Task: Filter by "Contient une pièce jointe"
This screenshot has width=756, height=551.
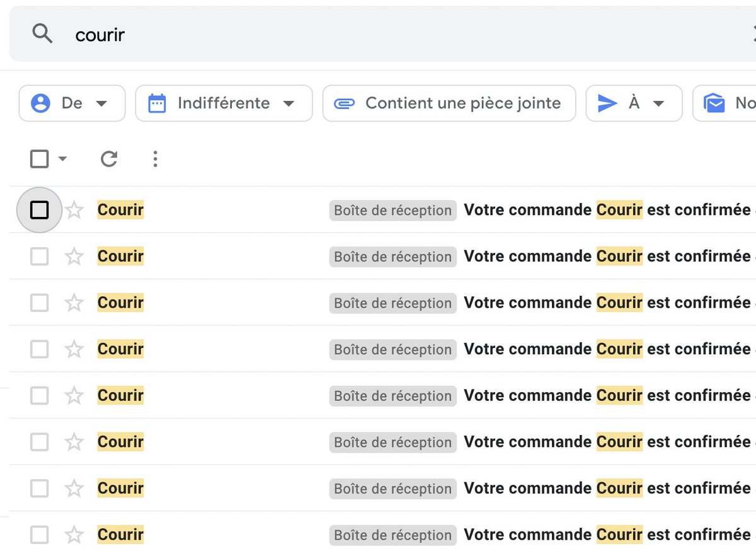Action: tap(449, 103)
